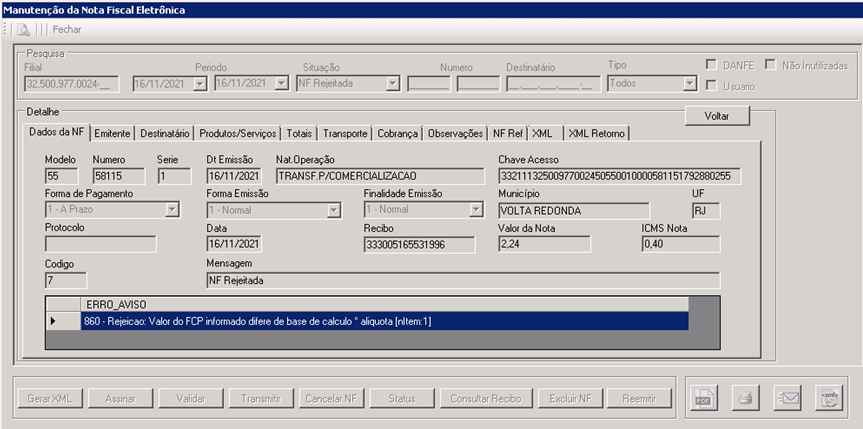Image resolution: width=863 pixels, height=429 pixels.
Task: Open the XML Retorno tab
Action: pos(597,133)
